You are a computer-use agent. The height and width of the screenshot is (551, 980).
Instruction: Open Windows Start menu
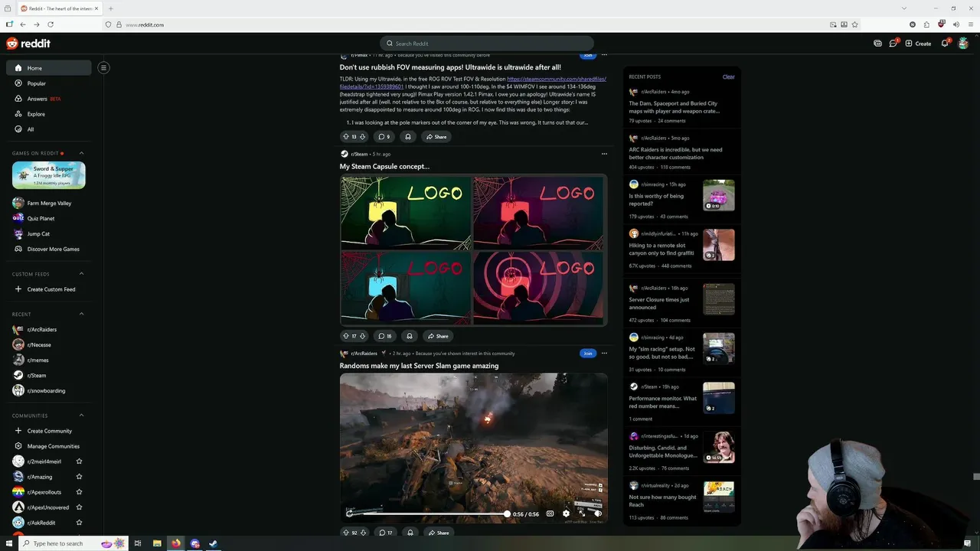8,543
